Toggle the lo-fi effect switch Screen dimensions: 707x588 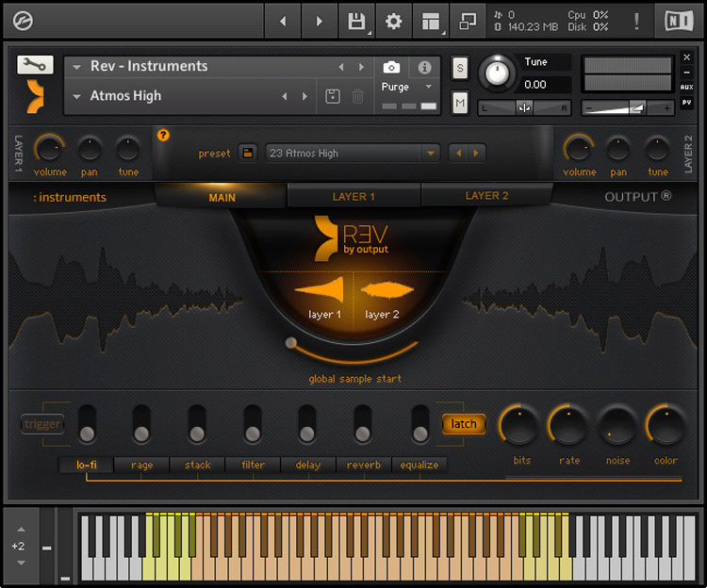(x=87, y=423)
